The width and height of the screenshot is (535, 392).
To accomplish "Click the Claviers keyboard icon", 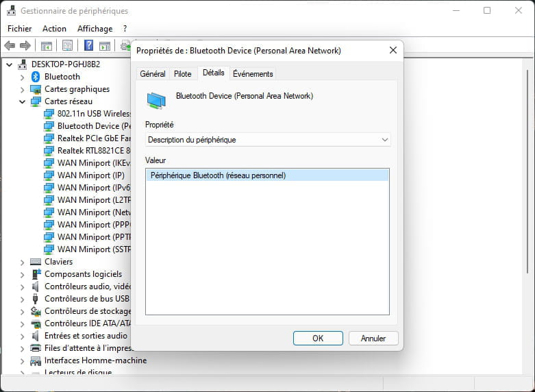I will click(36, 262).
